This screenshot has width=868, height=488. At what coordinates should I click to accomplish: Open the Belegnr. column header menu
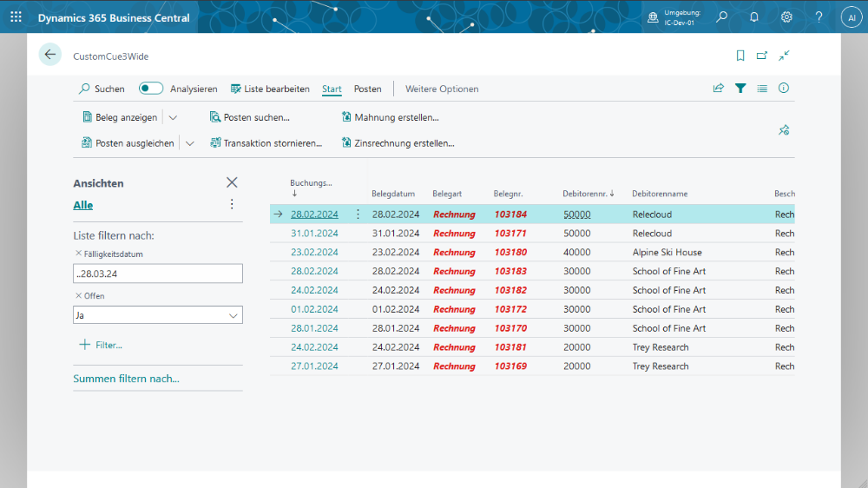pyautogui.click(x=508, y=194)
